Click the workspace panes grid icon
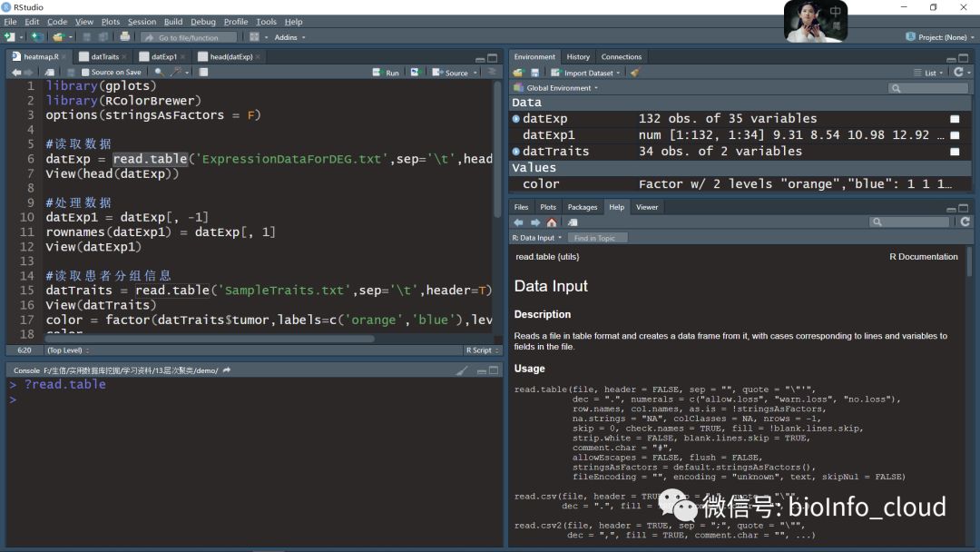Image resolution: width=980 pixels, height=552 pixels. 254,37
